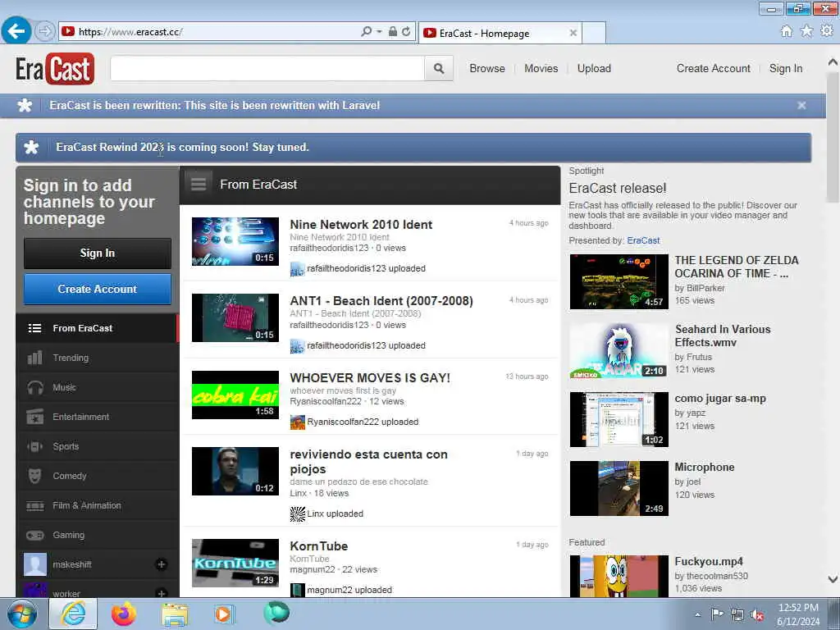Select Comedy category in sidebar
The height and width of the screenshot is (630, 840).
[98, 476]
